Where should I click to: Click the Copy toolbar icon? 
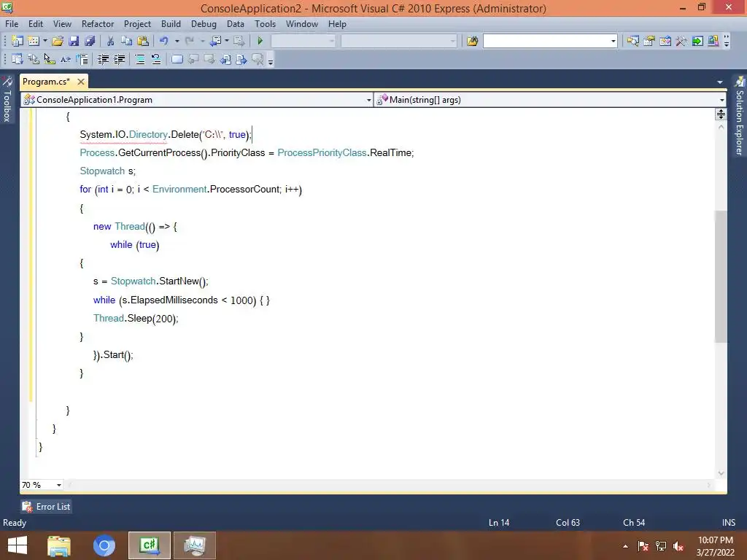click(126, 41)
